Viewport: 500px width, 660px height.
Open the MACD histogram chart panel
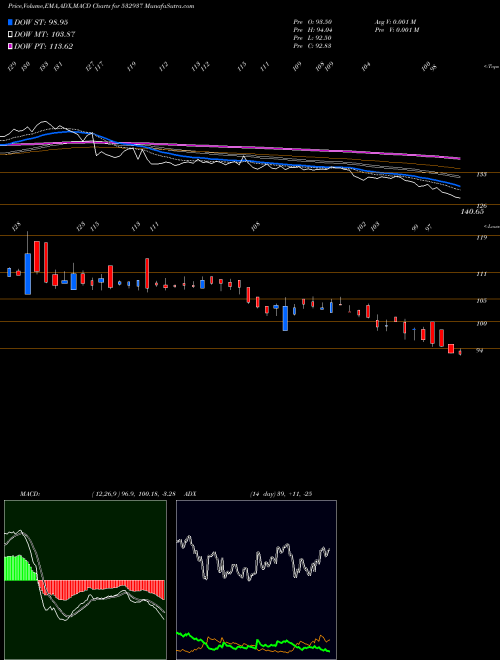85,580
